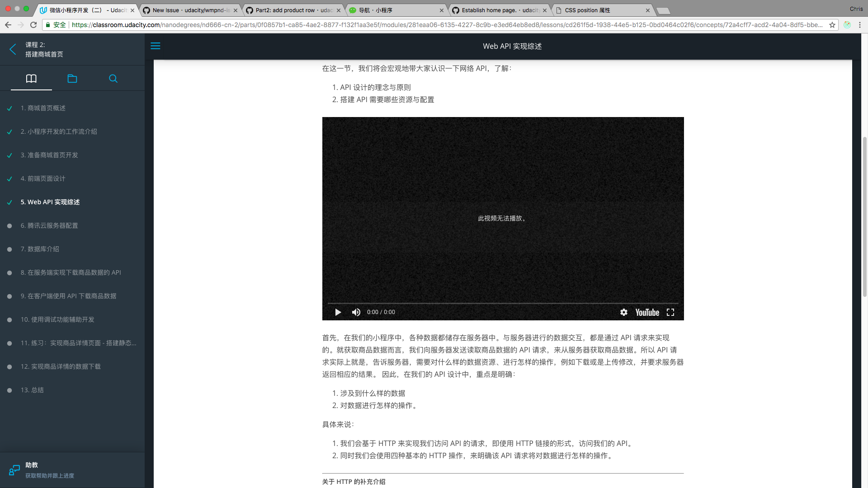The width and height of the screenshot is (868, 488).
Task: Enter fullscreen mode on the video
Action: pos(671,312)
